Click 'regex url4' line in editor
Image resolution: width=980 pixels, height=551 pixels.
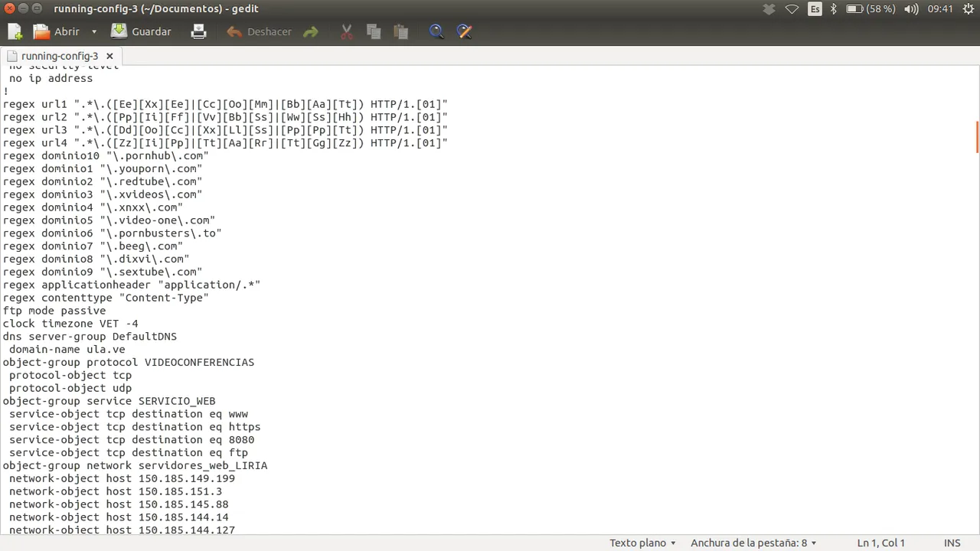click(225, 143)
